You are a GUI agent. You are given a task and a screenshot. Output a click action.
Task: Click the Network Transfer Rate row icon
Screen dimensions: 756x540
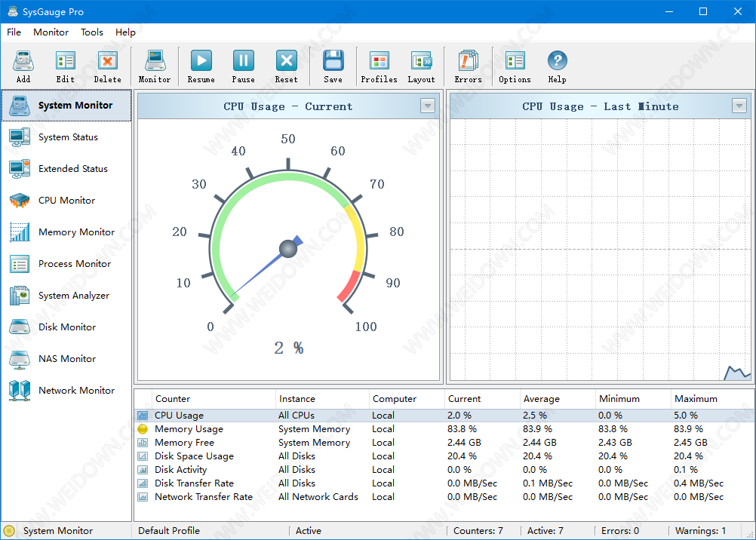pos(143,496)
